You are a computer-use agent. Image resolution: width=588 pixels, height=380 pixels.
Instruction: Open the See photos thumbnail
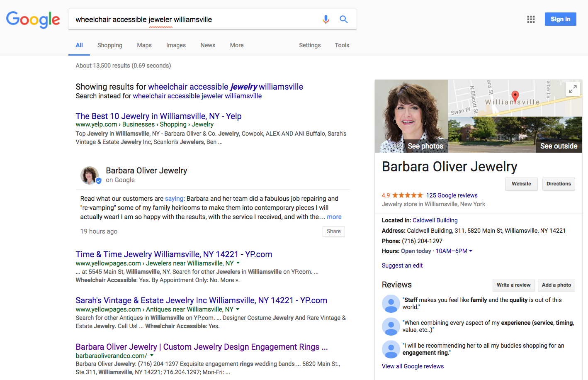411,116
